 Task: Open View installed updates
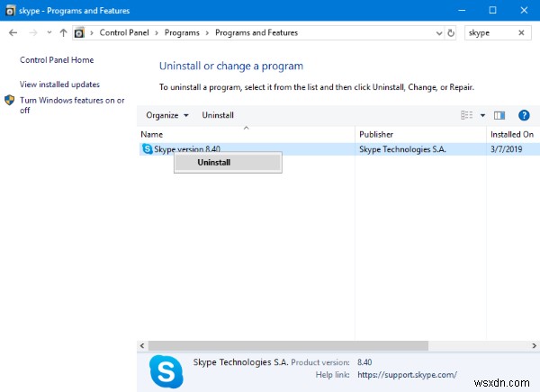59,85
